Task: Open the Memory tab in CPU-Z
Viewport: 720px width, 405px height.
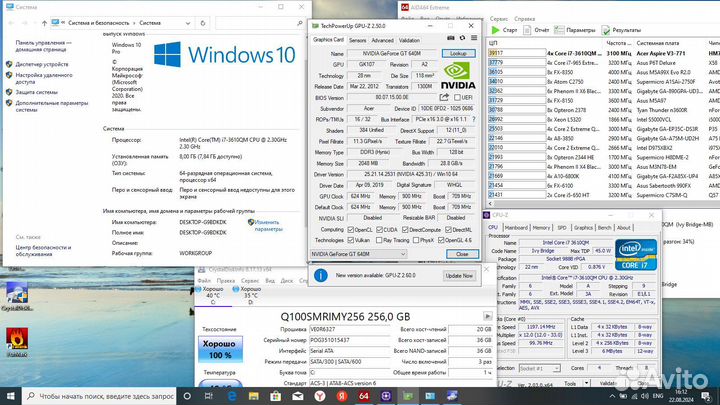Action: (x=541, y=228)
